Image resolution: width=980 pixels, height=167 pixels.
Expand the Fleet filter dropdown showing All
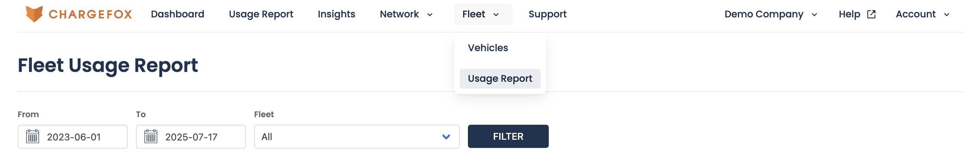coord(357,137)
